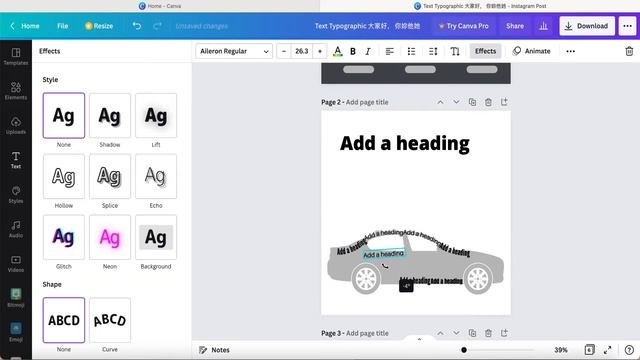Screen dimensions: 640x360
Task: Increase the font size with plus
Action: point(320,51)
